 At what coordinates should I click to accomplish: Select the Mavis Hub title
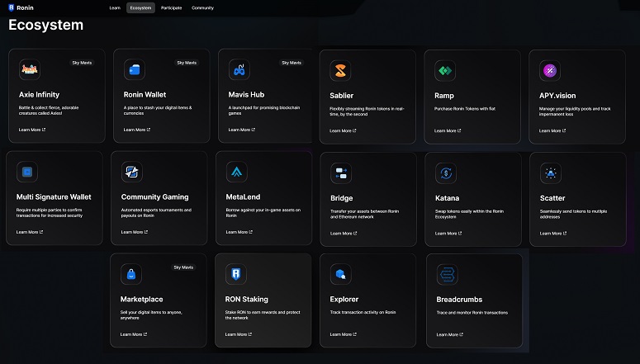246,95
